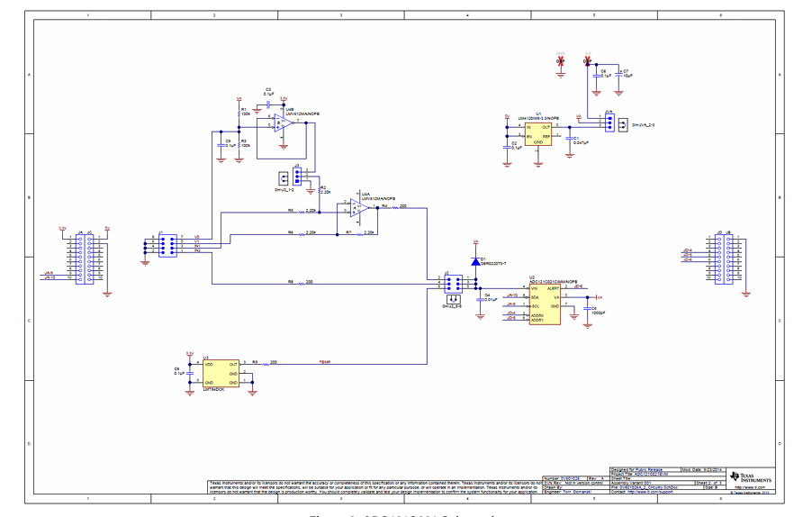The width and height of the screenshot is (812, 517).
Task: Click the TEMP net label
Action: (x=325, y=362)
